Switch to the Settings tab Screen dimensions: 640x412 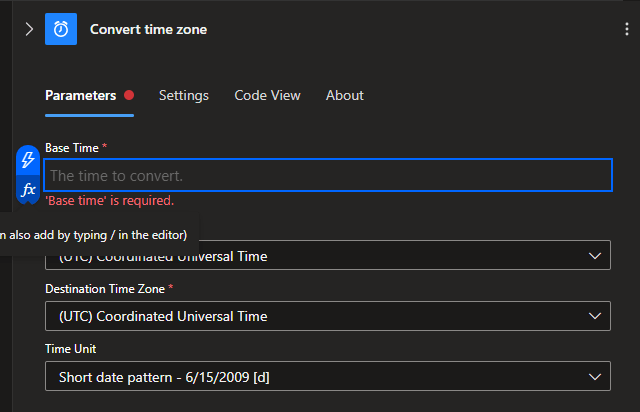click(184, 95)
